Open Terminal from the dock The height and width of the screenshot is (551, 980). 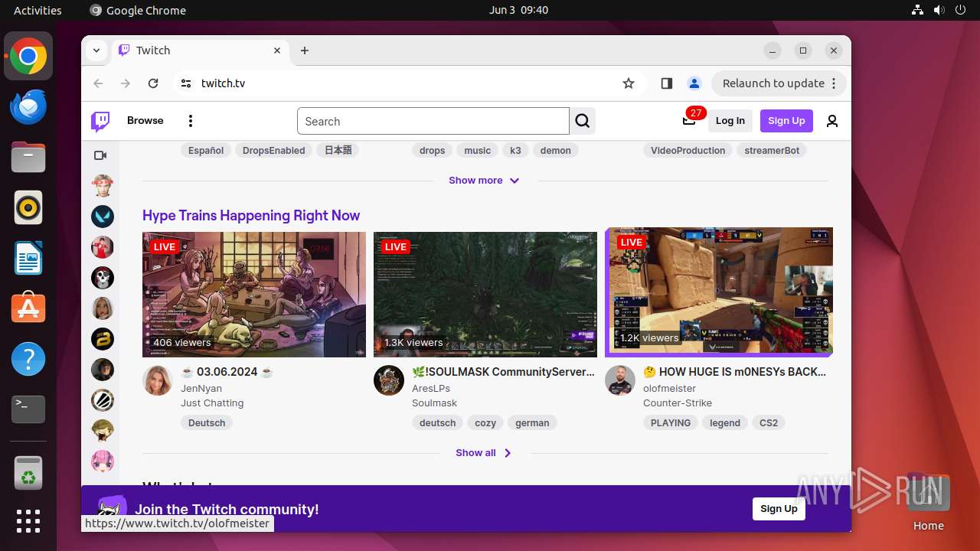(x=28, y=409)
